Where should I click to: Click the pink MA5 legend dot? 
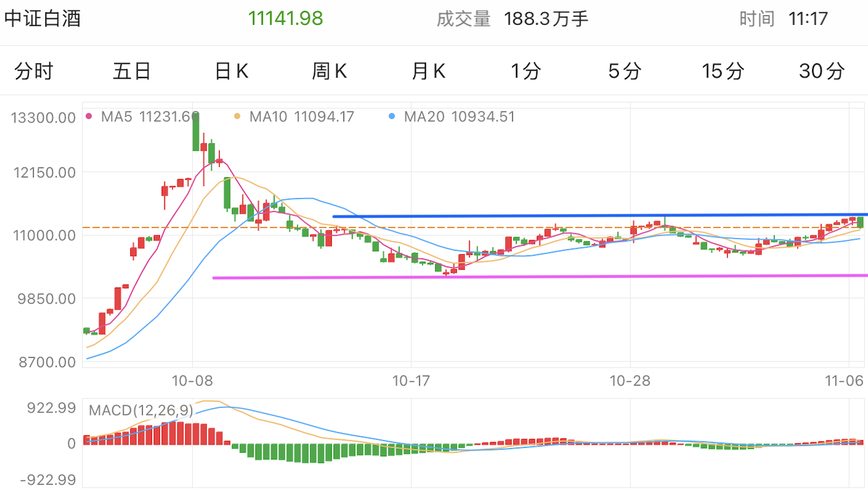[x=89, y=116]
